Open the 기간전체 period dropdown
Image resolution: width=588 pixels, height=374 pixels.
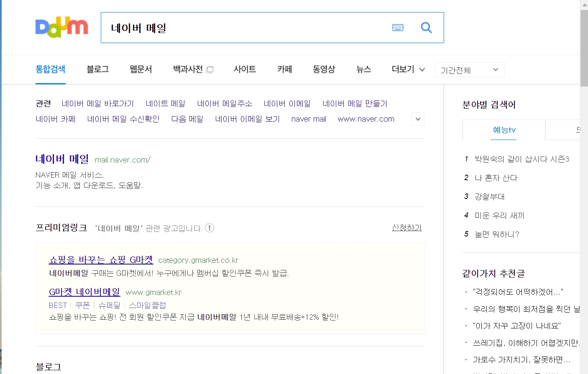[470, 70]
